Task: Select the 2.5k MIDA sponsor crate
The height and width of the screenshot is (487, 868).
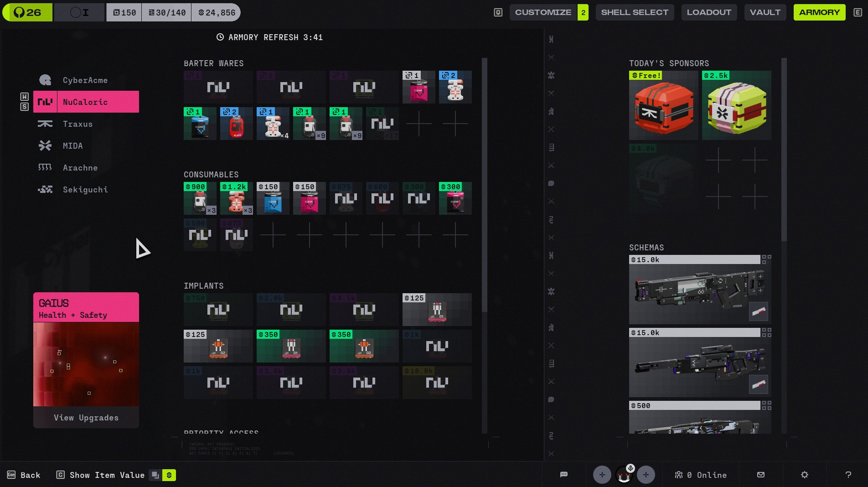Action: coord(736,105)
